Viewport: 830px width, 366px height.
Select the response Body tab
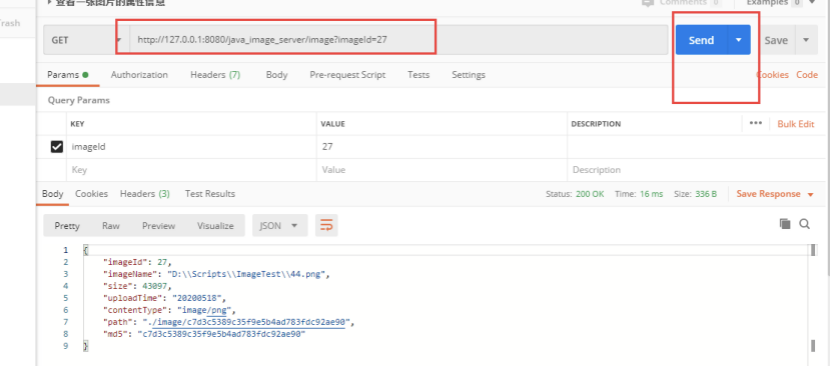click(x=52, y=194)
